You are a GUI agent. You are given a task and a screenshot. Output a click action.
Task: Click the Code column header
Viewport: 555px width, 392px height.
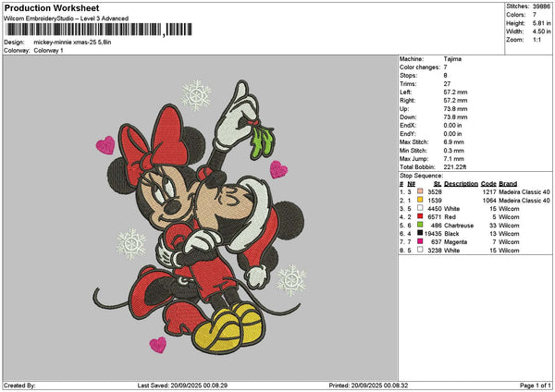(x=488, y=184)
